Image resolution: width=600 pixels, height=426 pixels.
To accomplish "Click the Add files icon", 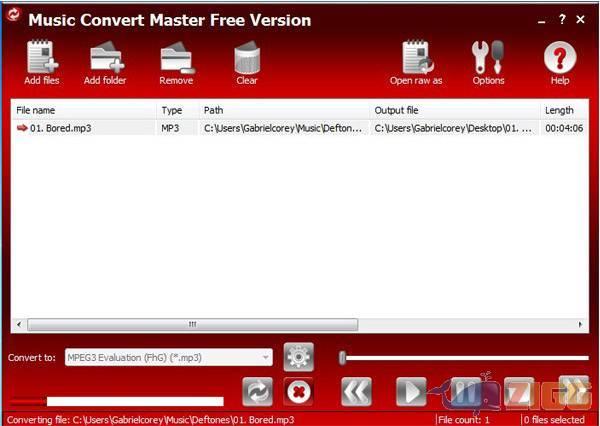I will coord(42,60).
